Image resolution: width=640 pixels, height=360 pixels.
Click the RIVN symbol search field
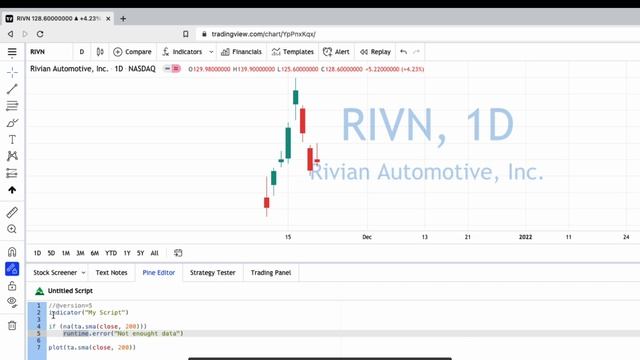pos(49,52)
